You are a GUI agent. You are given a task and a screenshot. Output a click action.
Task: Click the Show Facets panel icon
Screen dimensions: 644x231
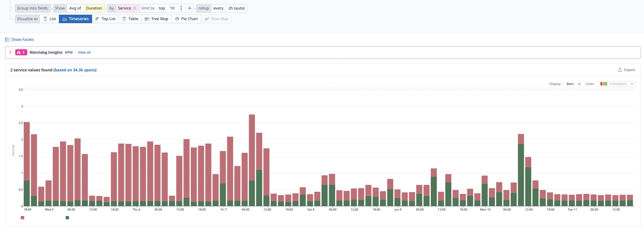point(7,39)
